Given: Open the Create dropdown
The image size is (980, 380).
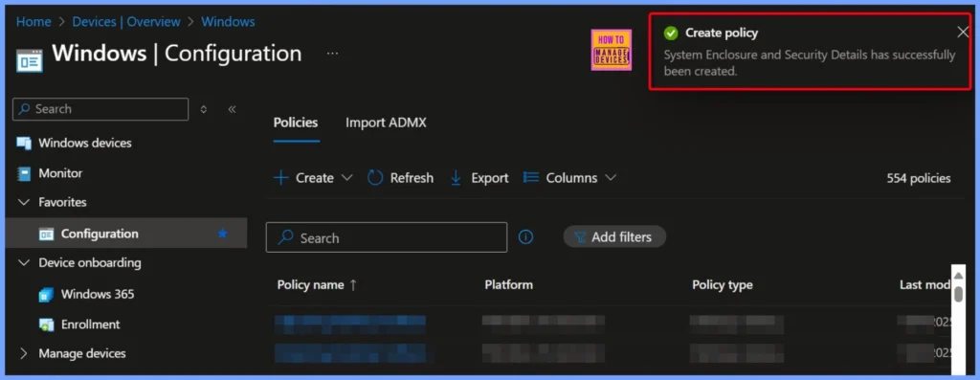Looking at the screenshot, I should tap(313, 178).
